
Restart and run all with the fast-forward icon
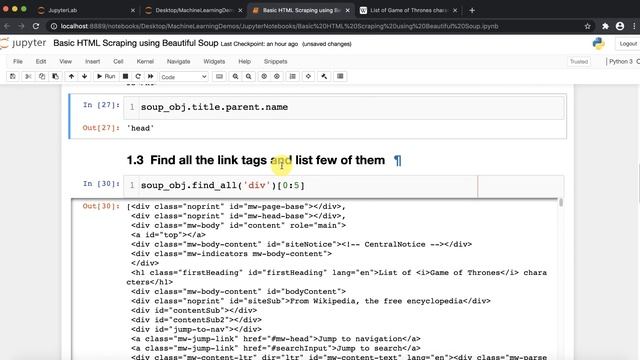[x=151, y=76]
